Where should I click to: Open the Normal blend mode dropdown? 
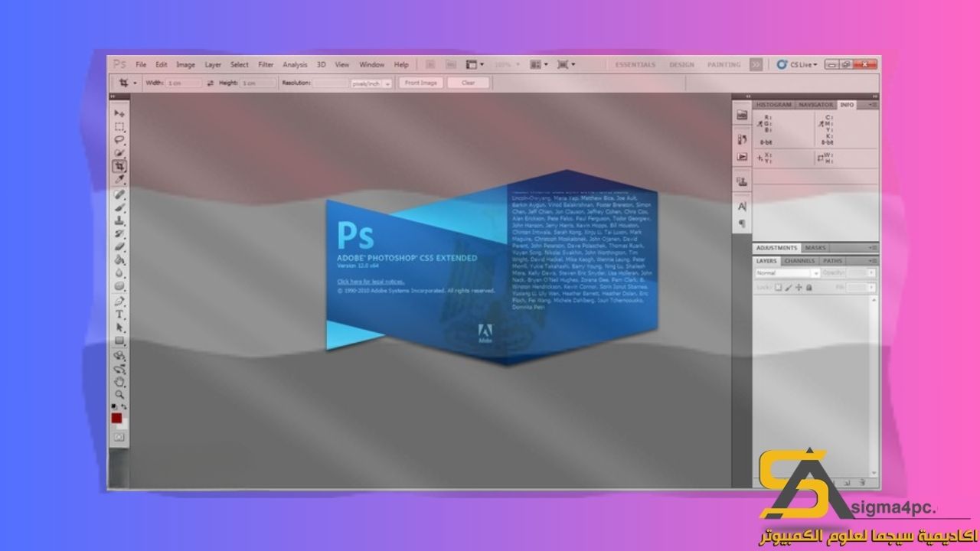pyautogui.click(x=787, y=273)
